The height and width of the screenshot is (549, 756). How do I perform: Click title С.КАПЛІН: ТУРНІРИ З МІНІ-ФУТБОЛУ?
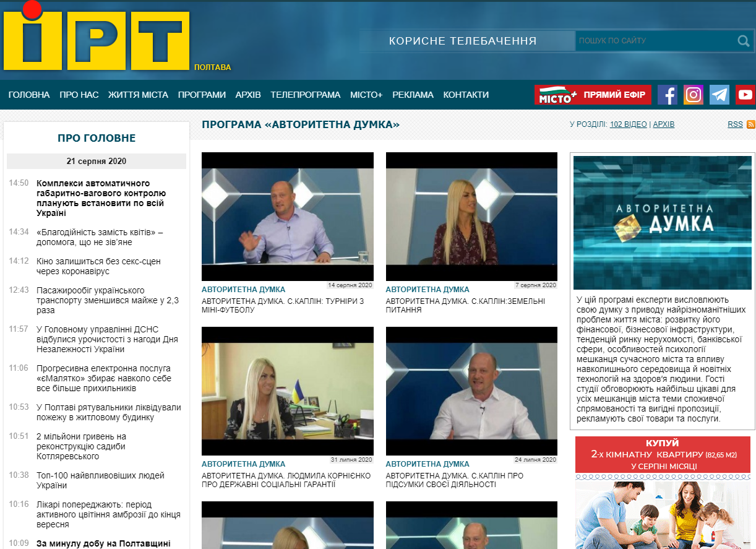283,305
